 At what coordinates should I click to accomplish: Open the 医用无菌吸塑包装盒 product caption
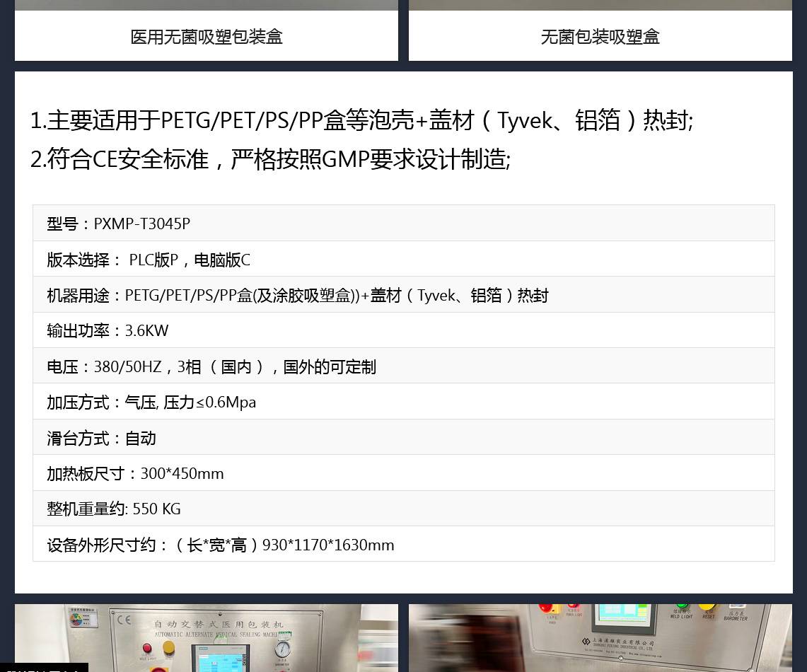[x=207, y=37]
